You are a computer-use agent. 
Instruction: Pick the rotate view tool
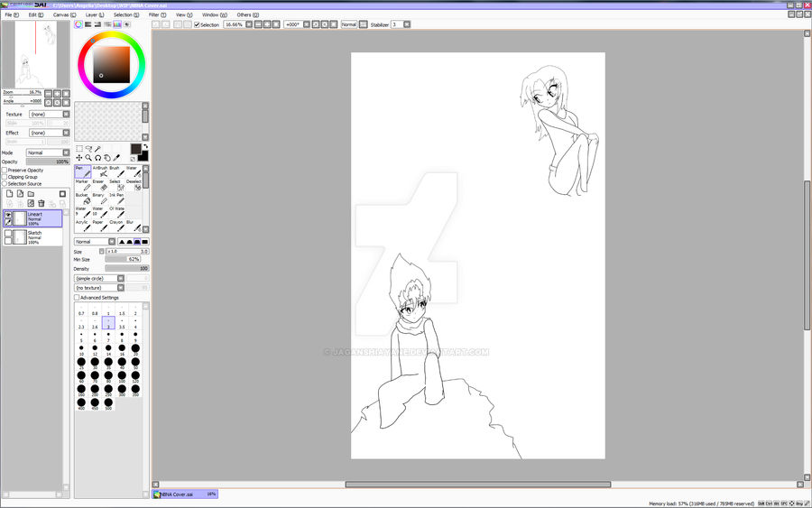coord(97,157)
